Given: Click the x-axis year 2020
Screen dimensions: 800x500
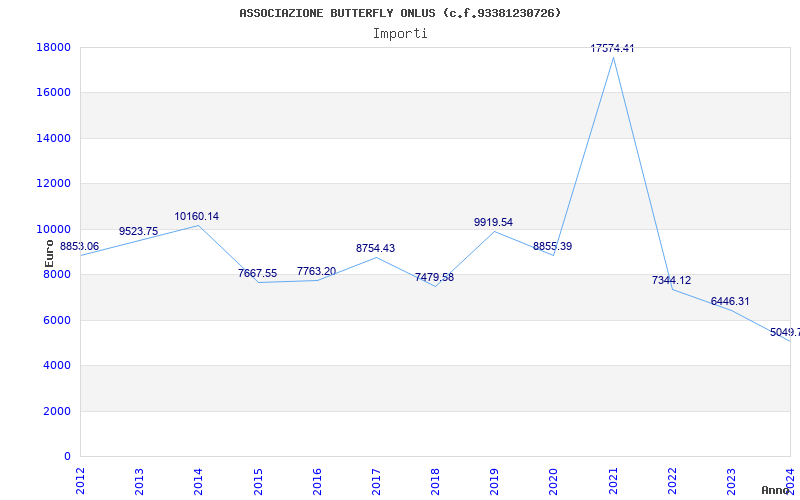Looking at the screenshot, I should coord(554,481).
